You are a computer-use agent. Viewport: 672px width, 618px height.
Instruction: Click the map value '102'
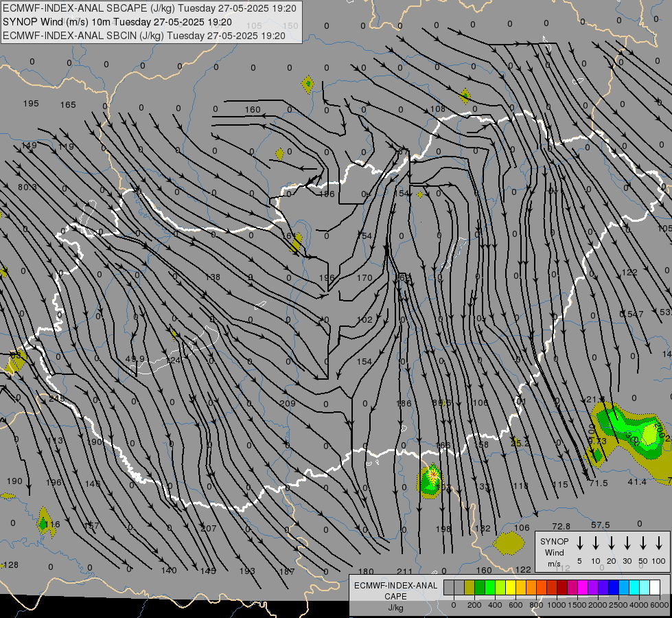click(x=364, y=319)
